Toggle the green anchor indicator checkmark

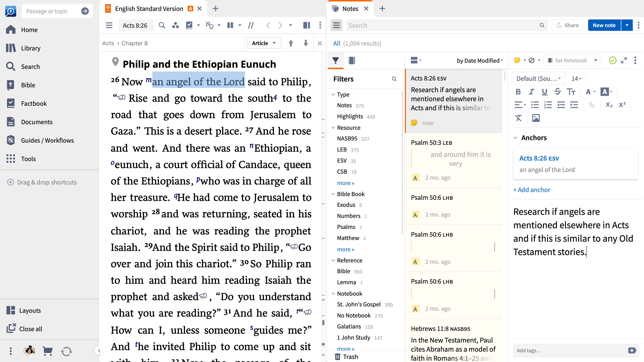612,60
